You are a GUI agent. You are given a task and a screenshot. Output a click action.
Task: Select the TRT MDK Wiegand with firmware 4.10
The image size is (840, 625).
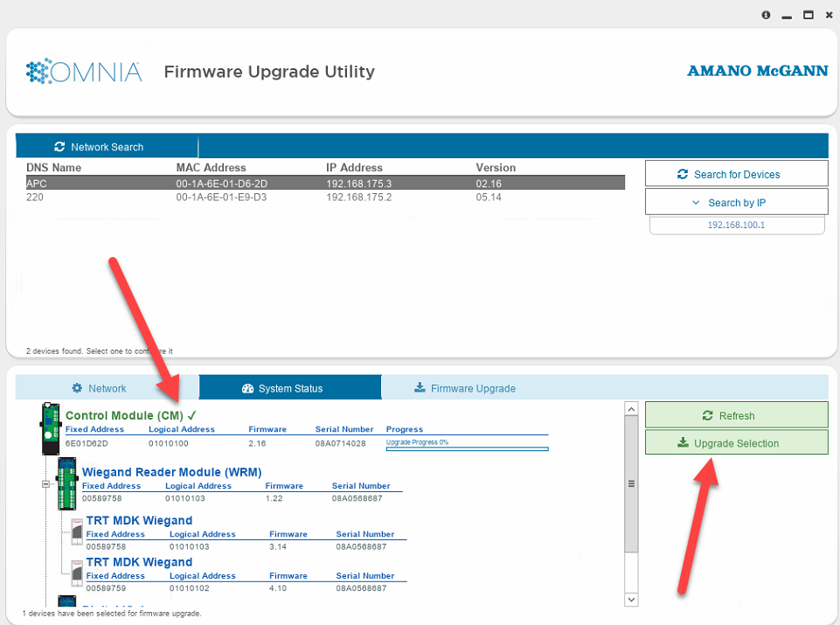139,562
